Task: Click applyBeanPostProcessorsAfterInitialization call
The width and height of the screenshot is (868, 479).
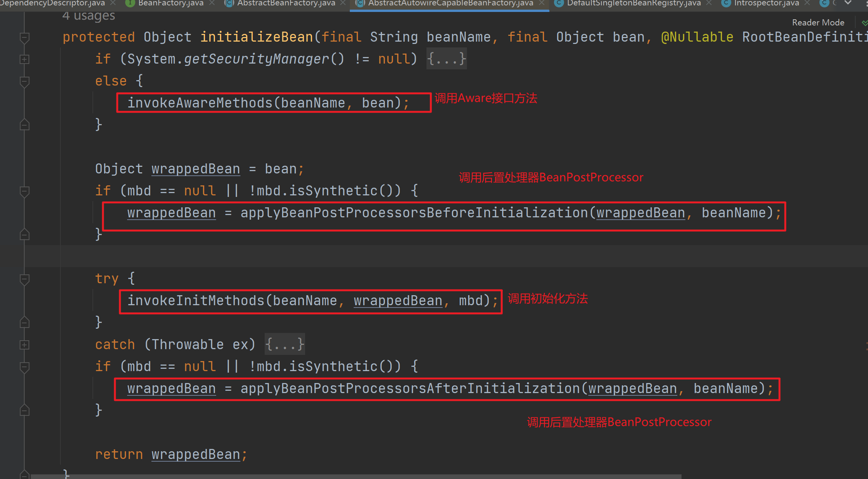Action: point(410,388)
